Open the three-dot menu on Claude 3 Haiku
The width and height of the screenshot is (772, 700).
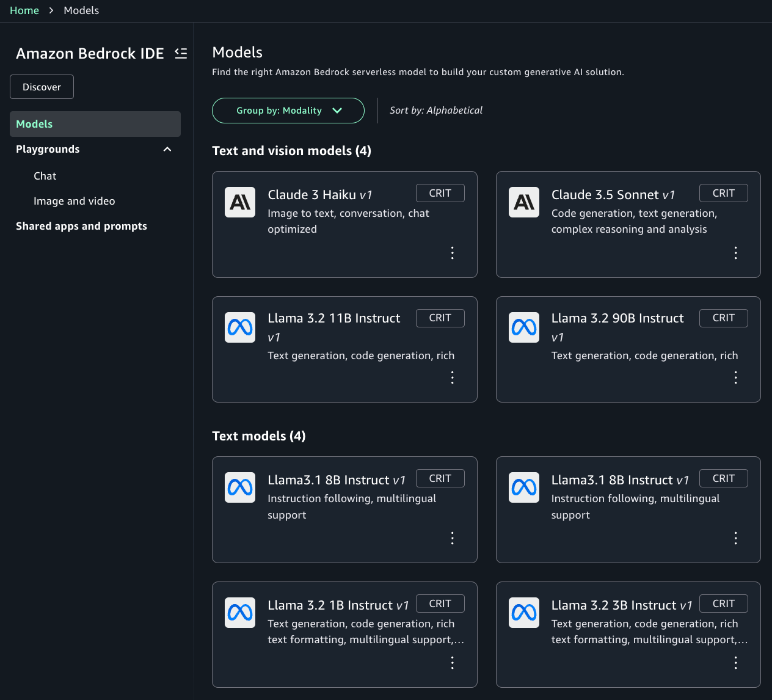pyautogui.click(x=452, y=253)
